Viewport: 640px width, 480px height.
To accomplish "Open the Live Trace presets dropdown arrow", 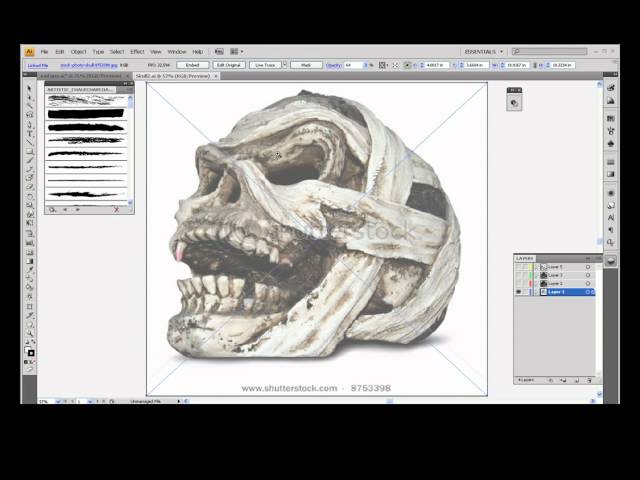I will click(x=285, y=65).
